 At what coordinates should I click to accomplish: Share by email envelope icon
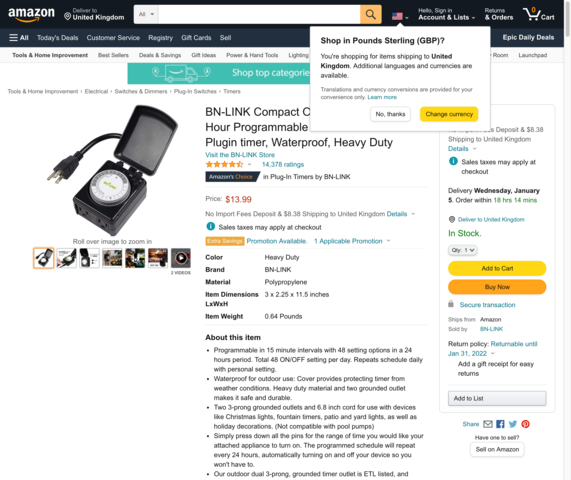click(488, 424)
